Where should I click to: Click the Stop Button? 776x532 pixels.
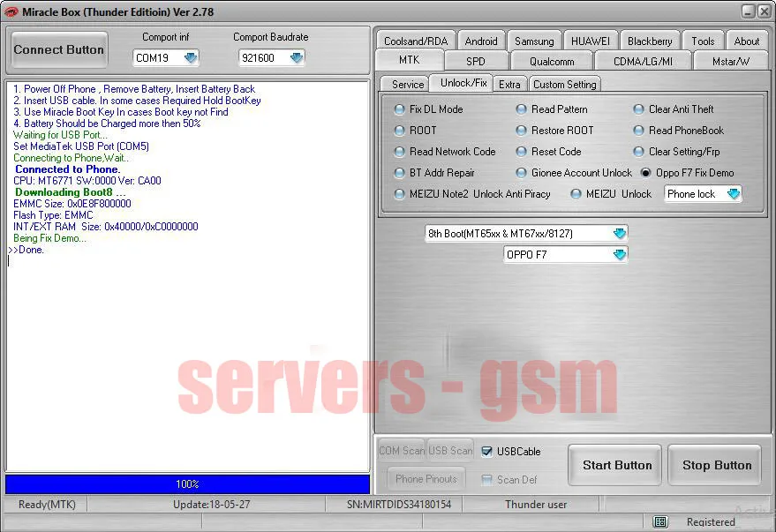[x=716, y=465]
